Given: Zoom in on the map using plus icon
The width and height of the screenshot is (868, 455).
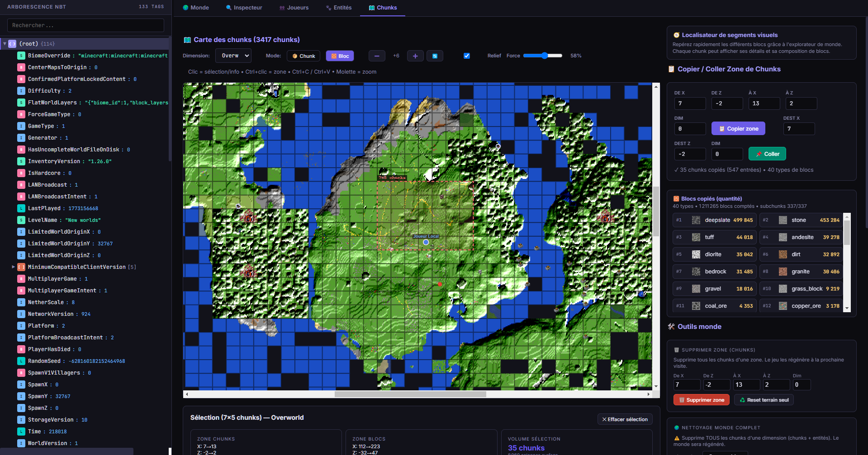Looking at the screenshot, I should point(415,56).
